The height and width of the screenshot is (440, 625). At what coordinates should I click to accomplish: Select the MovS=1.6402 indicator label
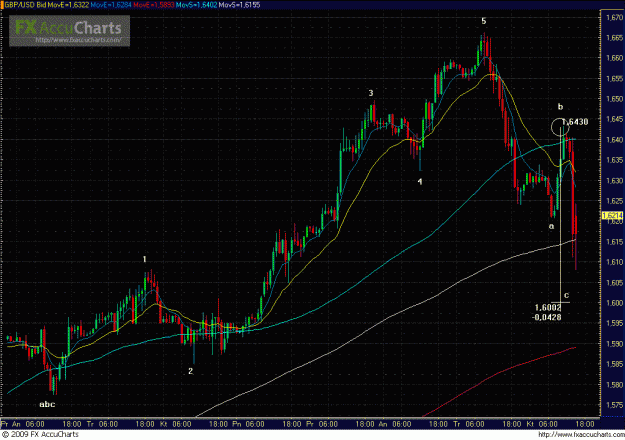pyautogui.click(x=197, y=5)
